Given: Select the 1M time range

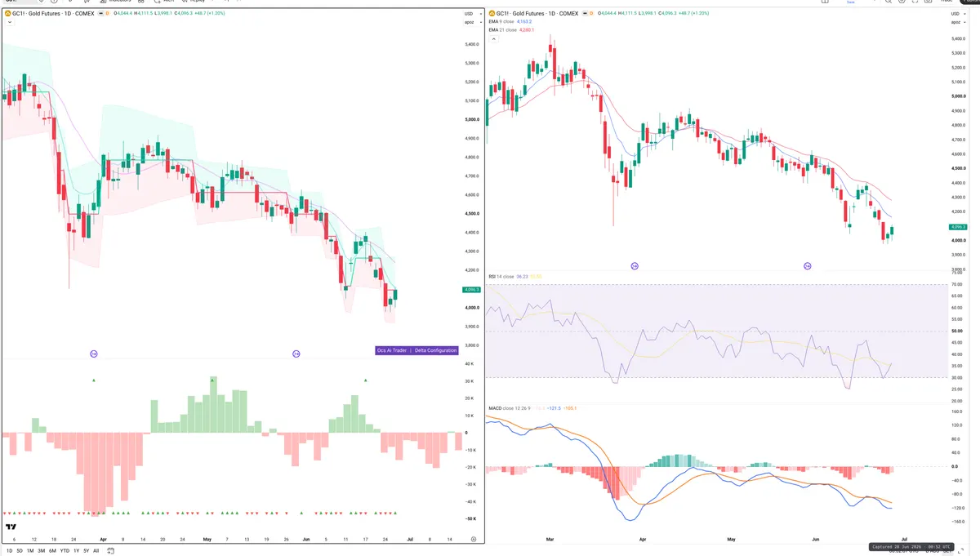Looking at the screenshot, I should click(30, 551).
